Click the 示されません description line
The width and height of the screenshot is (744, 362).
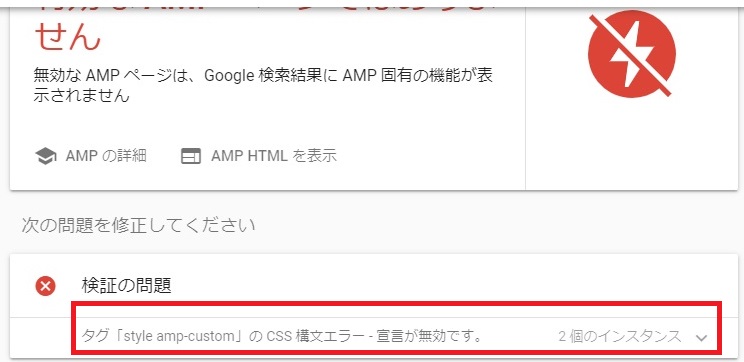(x=82, y=96)
